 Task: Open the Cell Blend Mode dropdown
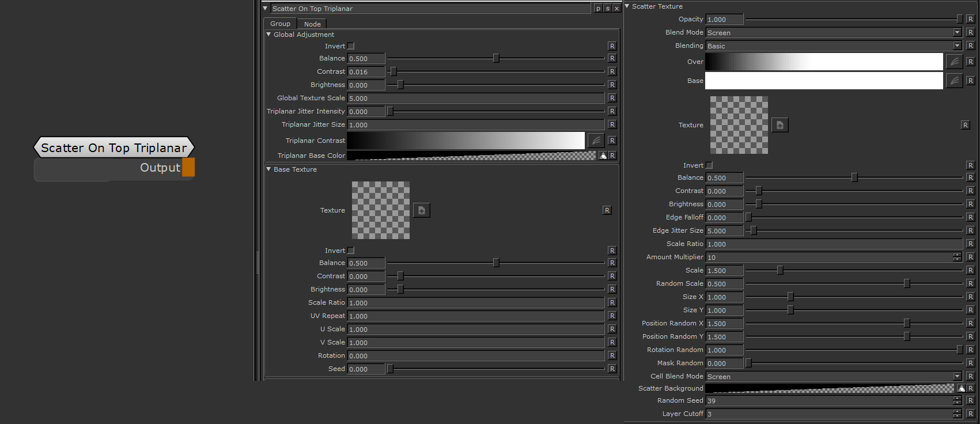(957, 376)
